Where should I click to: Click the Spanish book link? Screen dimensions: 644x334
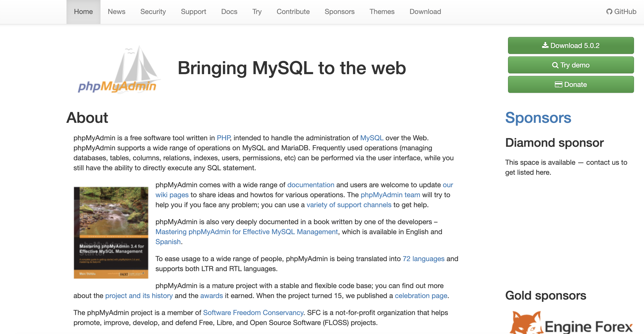point(168,242)
